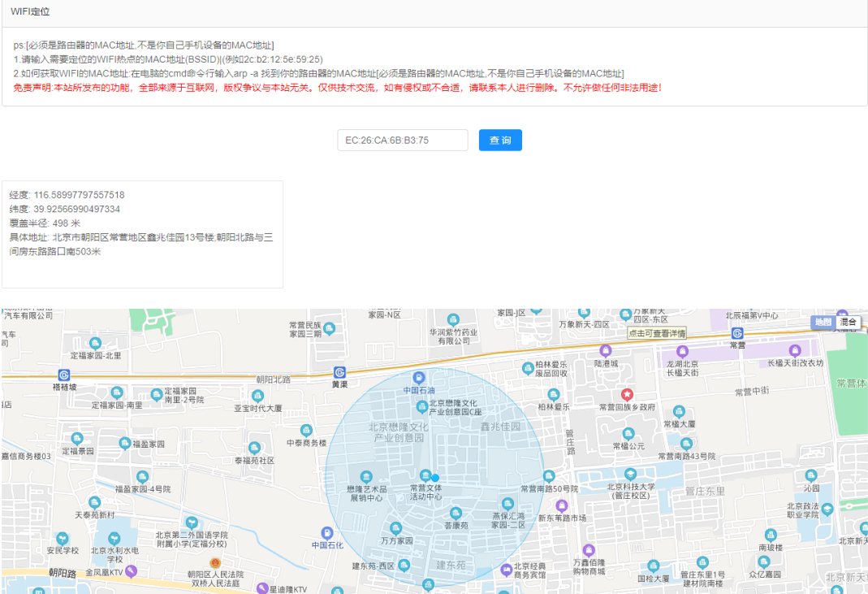This screenshot has height=594, width=868.
Task: Select the 黄渠 subway station icon
Action: (x=339, y=372)
